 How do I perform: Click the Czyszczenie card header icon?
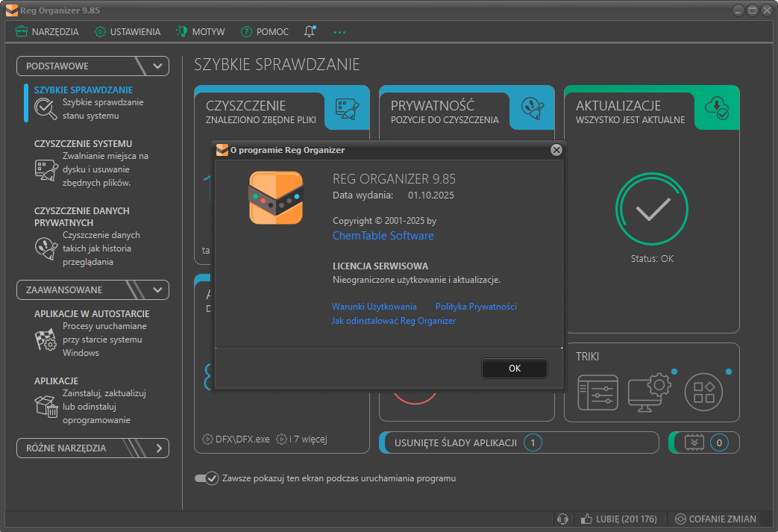click(x=348, y=109)
